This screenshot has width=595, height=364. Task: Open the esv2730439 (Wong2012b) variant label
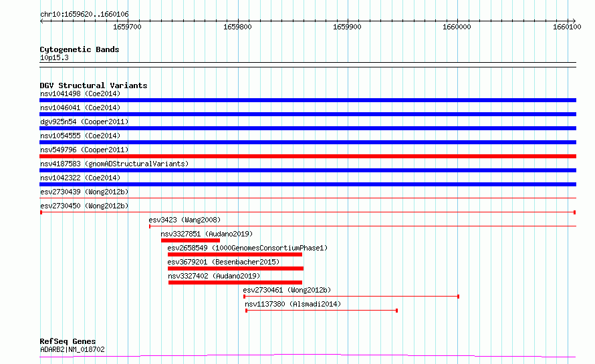coord(84,192)
